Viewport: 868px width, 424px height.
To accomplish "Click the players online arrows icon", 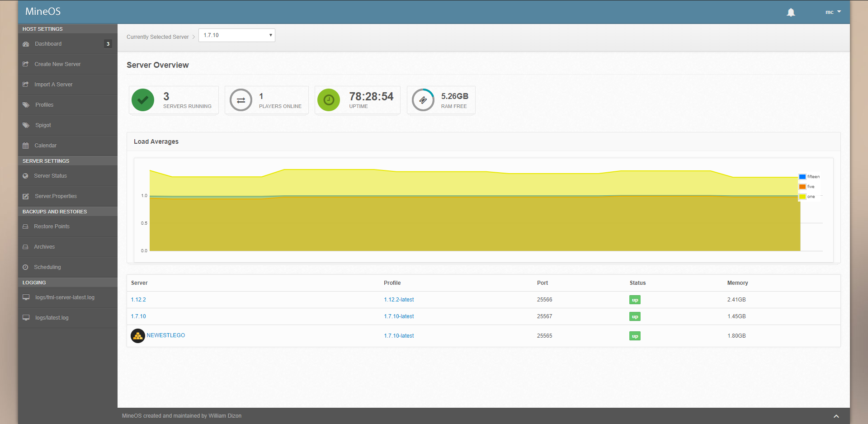I will coord(241,100).
